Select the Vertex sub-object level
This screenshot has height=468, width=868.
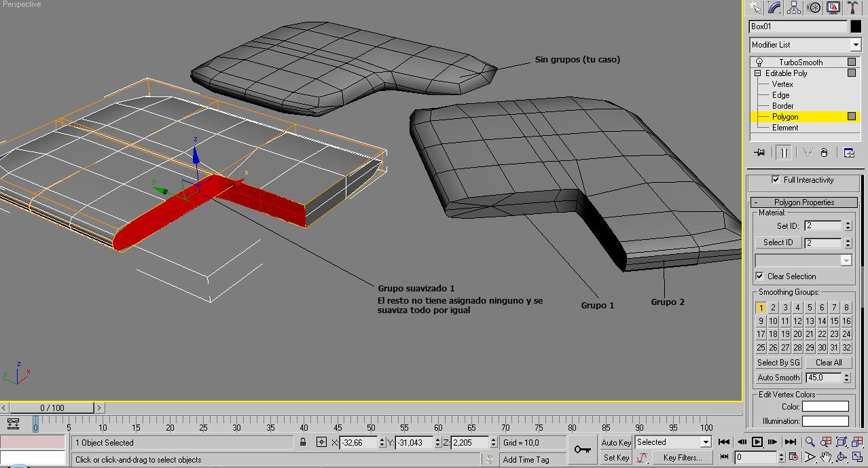[782, 84]
